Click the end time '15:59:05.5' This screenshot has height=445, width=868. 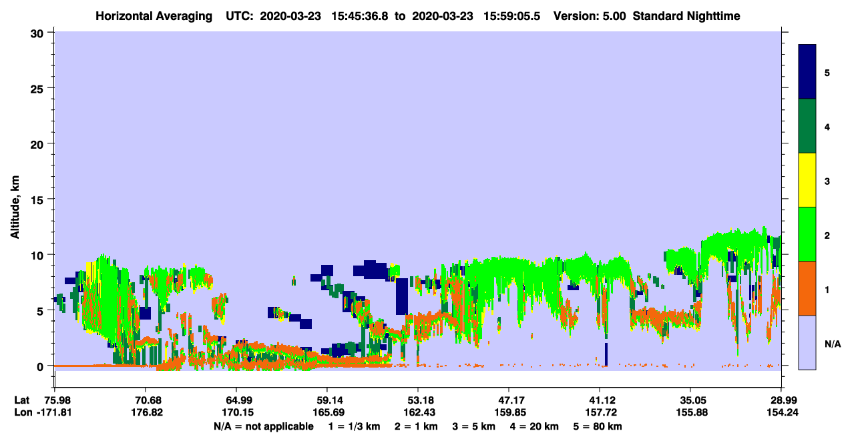513,16
